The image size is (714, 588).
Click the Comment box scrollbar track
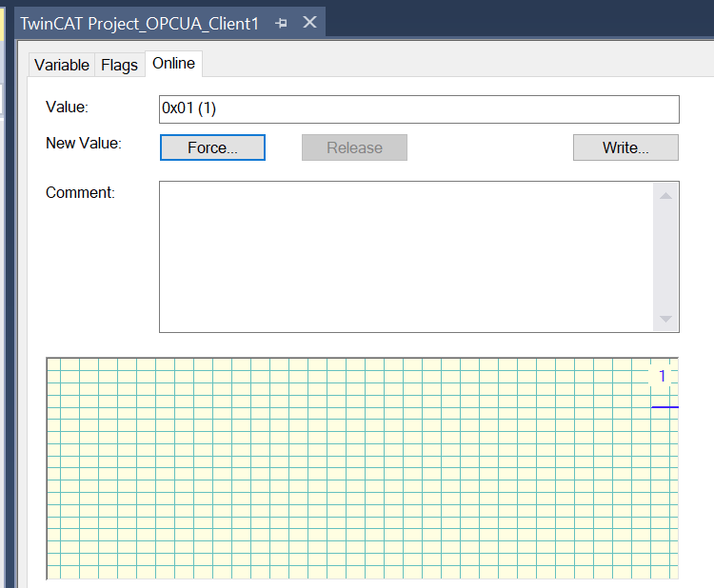pyautogui.click(x=665, y=257)
